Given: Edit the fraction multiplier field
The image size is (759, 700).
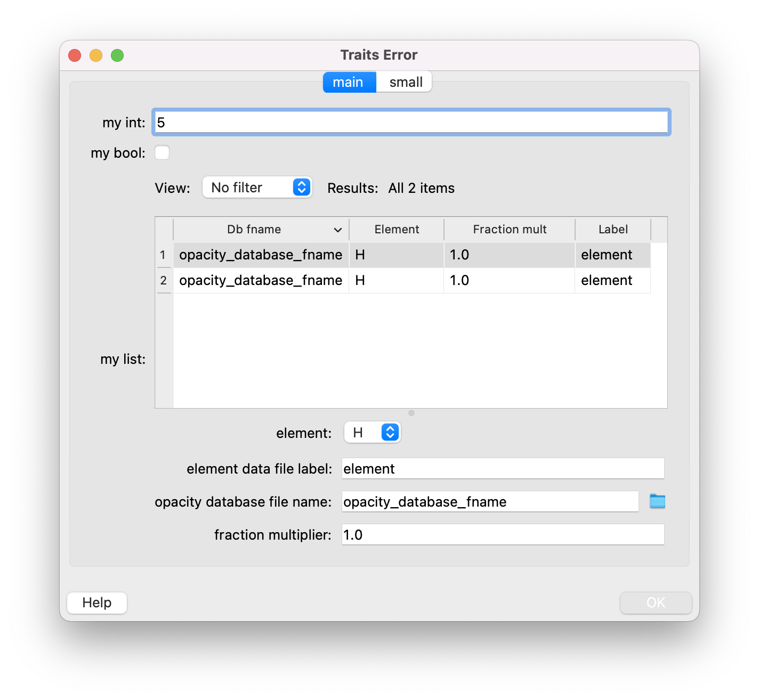Looking at the screenshot, I should click(502, 534).
